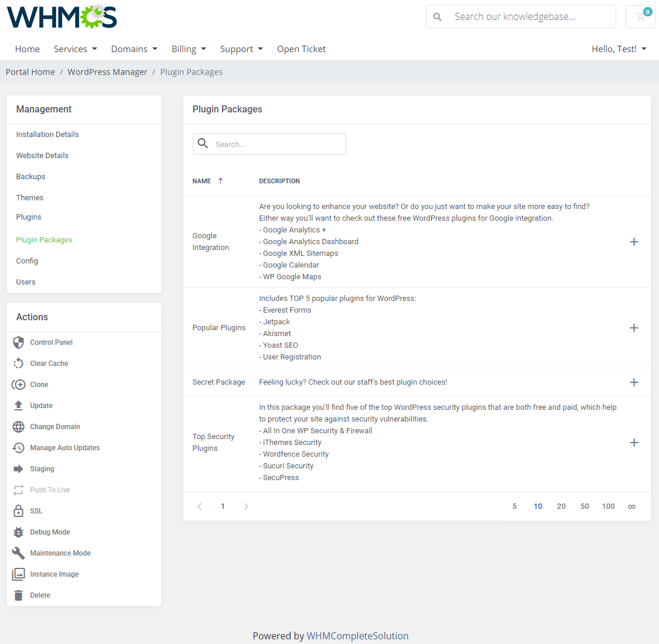
Task: Open the Backups management page
Action: click(x=30, y=176)
